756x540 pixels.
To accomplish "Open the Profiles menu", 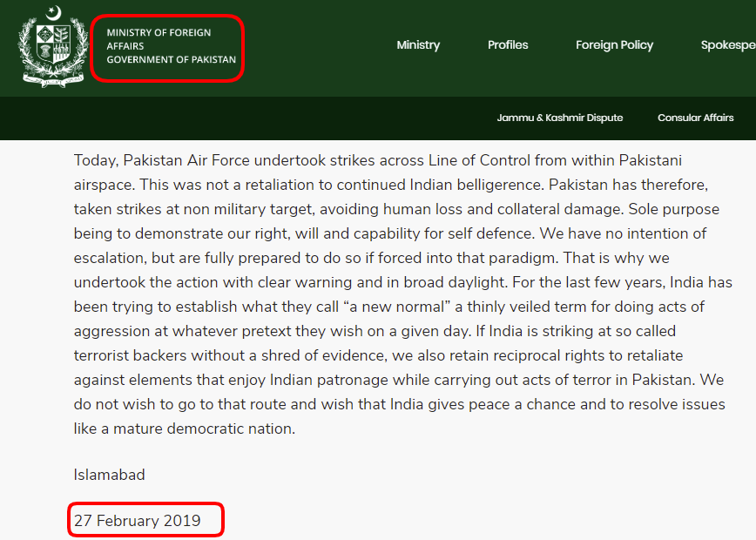I will (508, 44).
